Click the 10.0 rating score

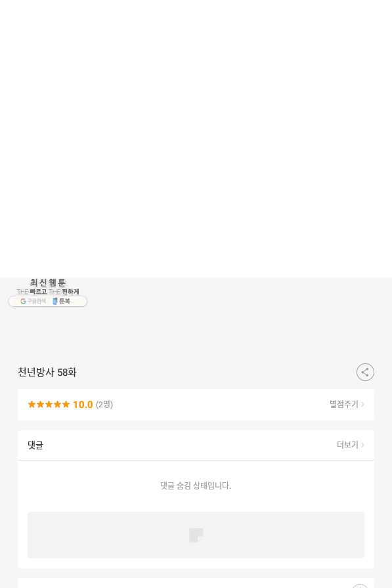point(83,405)
